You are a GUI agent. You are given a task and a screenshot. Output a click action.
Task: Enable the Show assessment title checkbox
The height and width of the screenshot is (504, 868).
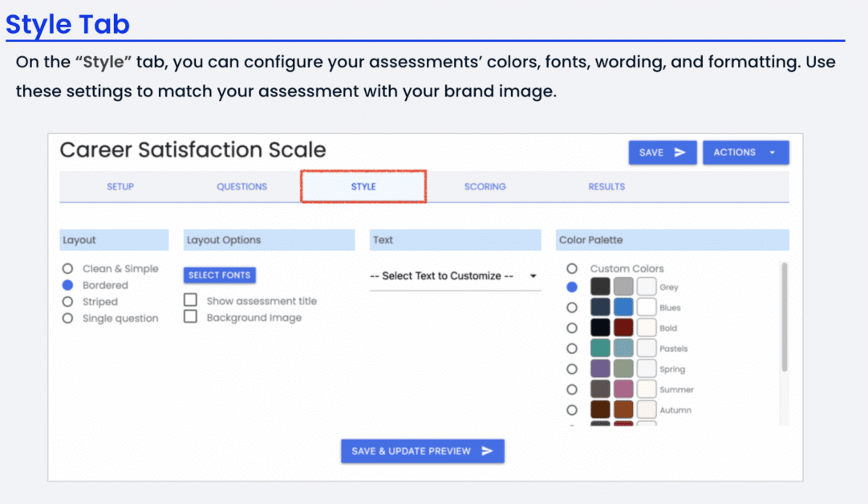tap(191, 300)
